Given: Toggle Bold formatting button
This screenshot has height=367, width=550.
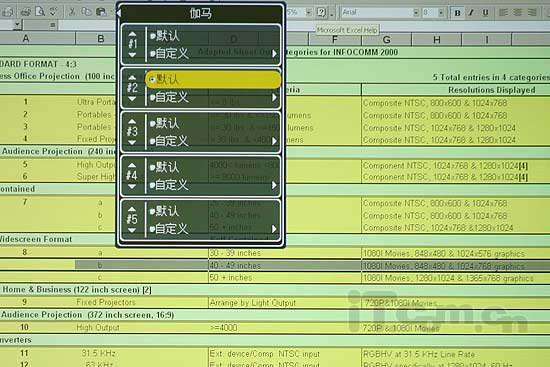Looking at the screenshot, I should 457,13.
